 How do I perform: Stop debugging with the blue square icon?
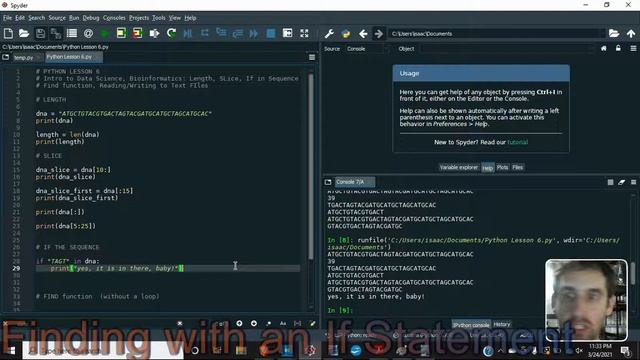[x=271, y=33]
